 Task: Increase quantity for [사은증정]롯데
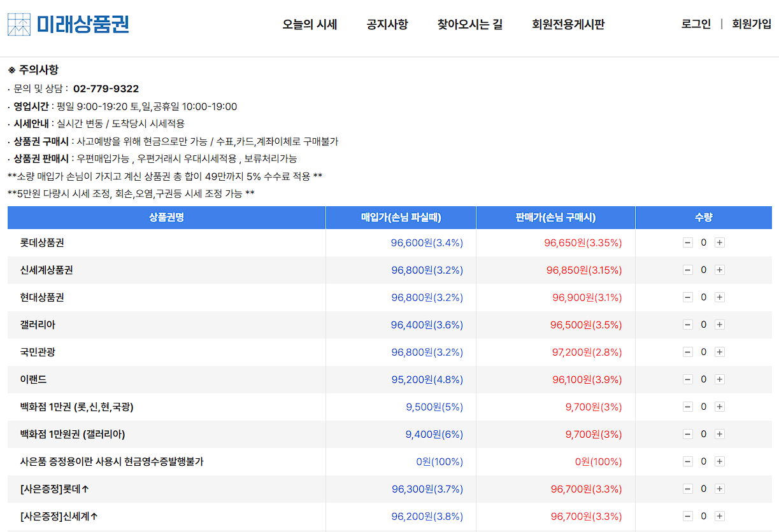[719, 489]
